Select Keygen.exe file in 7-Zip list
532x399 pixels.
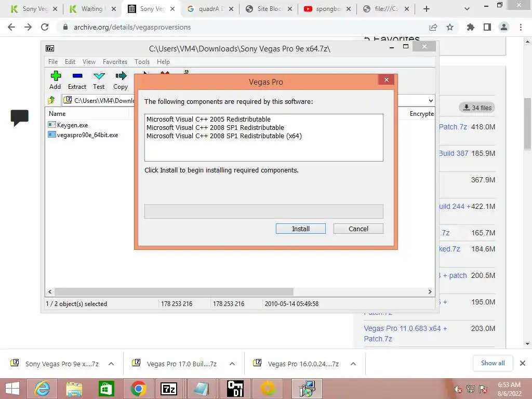(x=68, y=125)
